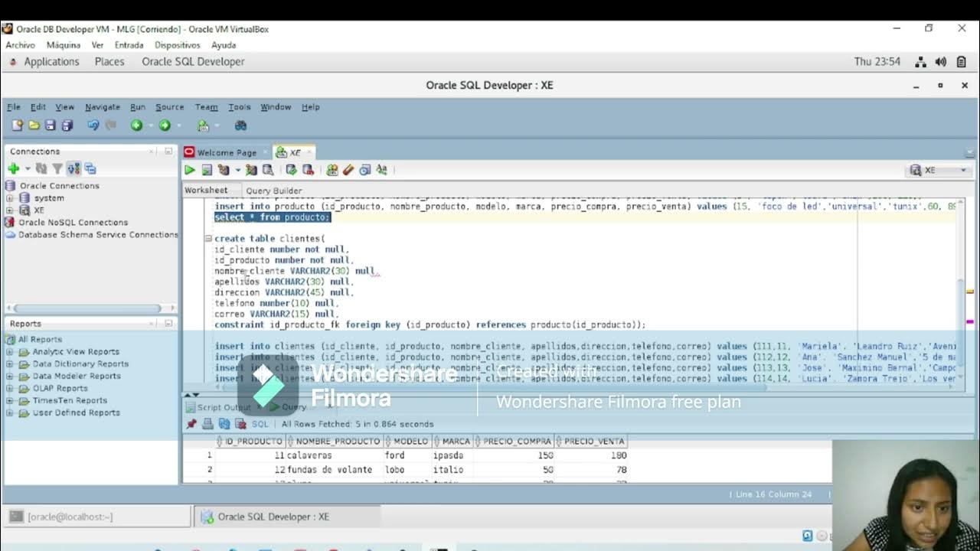
Task: Open the Source menu
Action: (x=170, y=107)
